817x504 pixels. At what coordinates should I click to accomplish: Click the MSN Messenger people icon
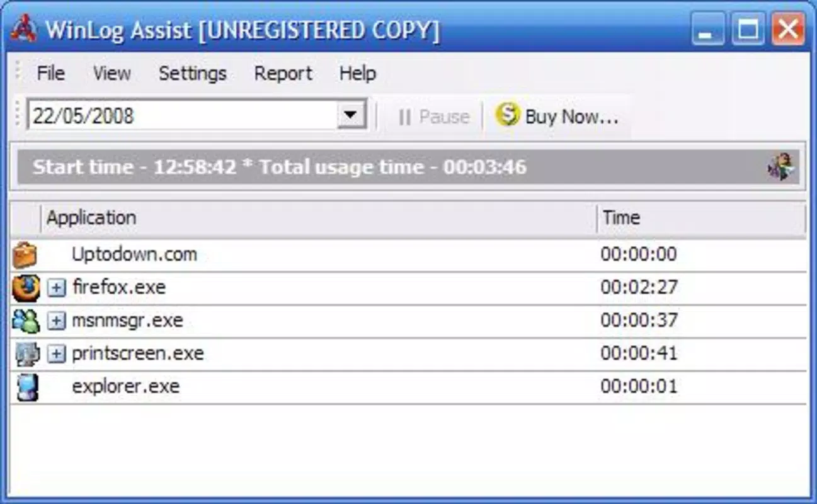(x=26, y=321)
